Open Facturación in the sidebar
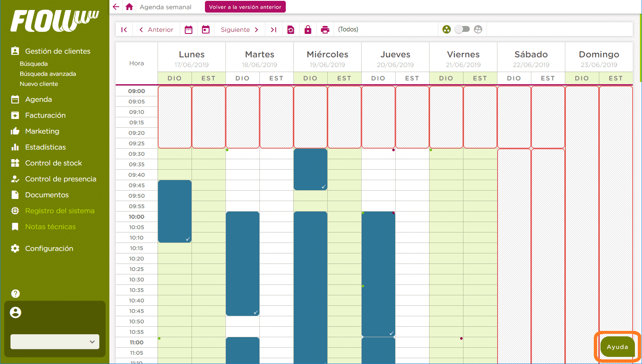Viewport: 642px width, 364px height. (x=45, y=115)
